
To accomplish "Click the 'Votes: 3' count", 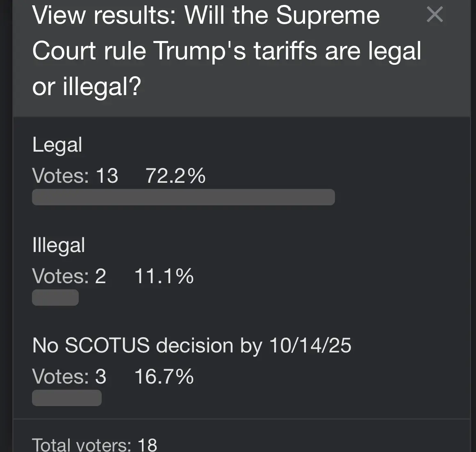I will pos(69,377).
